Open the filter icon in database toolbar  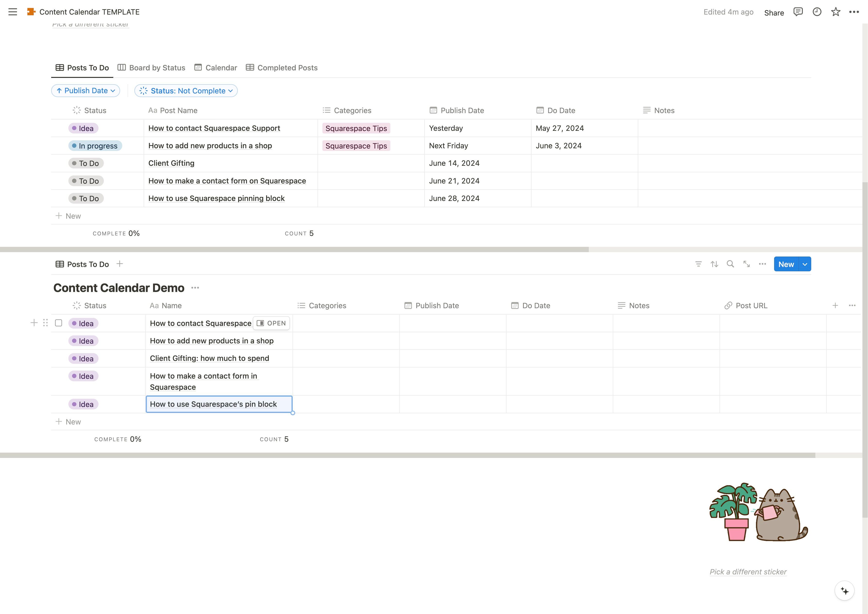tap(698, 264)
